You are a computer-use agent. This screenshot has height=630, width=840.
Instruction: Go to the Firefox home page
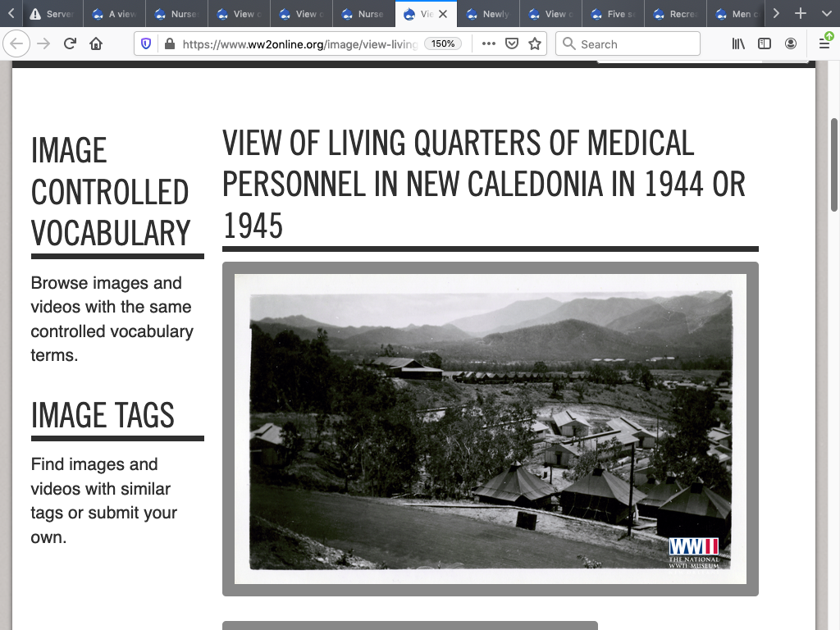pos(96,44)
